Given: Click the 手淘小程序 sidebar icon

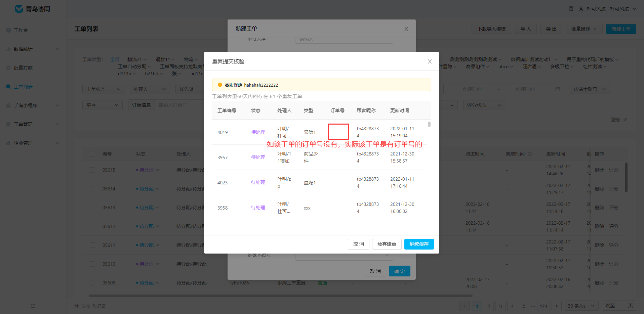Looking at the screenshot, I should [8, 105].
